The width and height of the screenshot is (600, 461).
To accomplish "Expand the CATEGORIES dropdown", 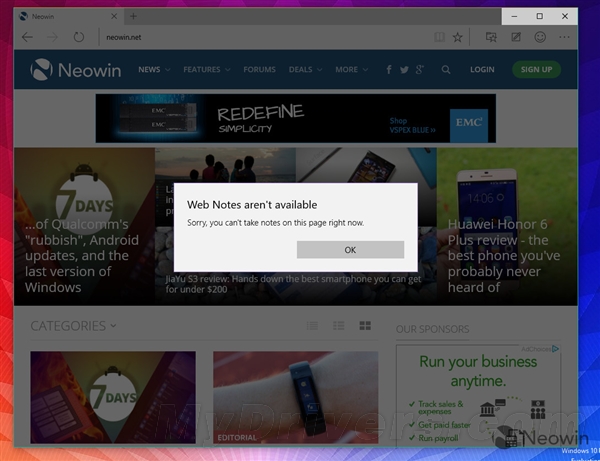I will click(x=73, y=325).
